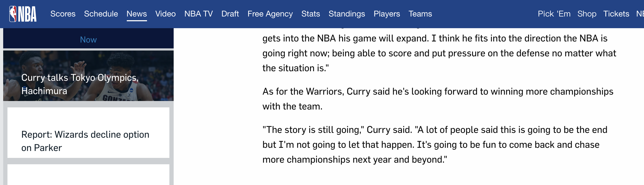The width and height of the screenshot is (644, 185).
Task: Select the Now sidebar header
Action: click(x=88, y=40)
